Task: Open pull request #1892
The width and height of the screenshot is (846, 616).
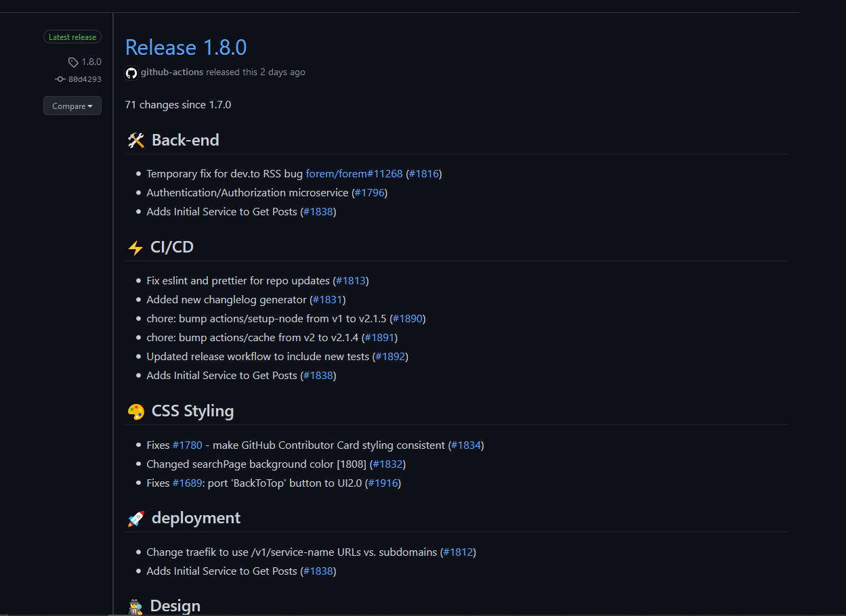Action: pos(390,357)
